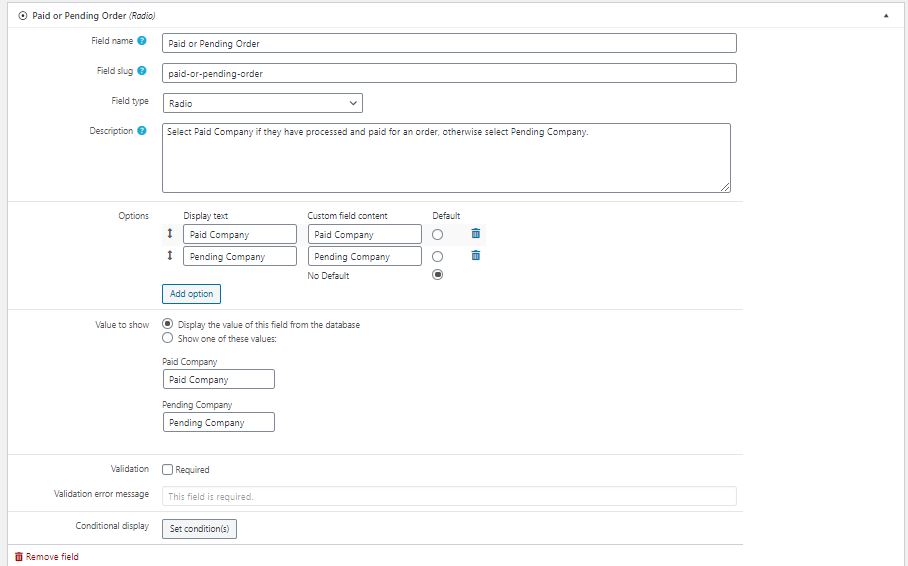The width and height of the screenshot is (908, 566).
Task: Delete the Pending Company option with trash icon
Action: (475, 255)
